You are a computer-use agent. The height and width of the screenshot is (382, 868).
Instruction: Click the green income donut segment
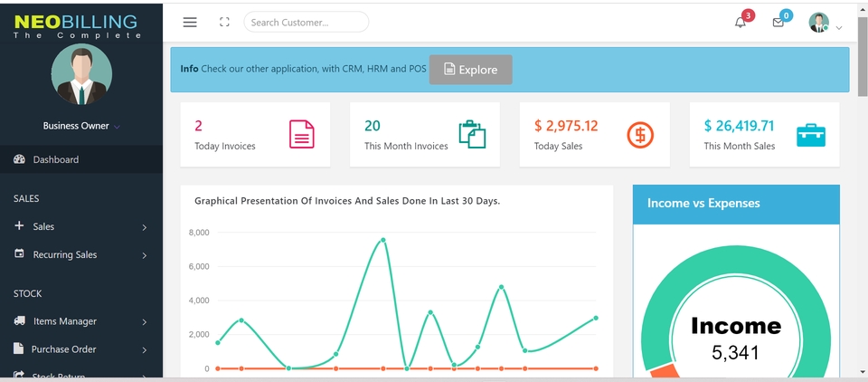click(x=736, y=260)
